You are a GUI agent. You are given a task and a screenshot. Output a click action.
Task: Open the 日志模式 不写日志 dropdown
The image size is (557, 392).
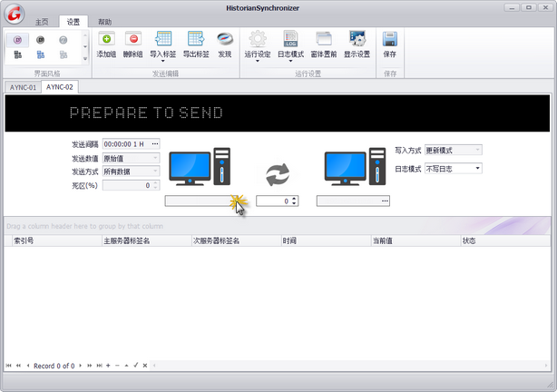tap(478, 168)
